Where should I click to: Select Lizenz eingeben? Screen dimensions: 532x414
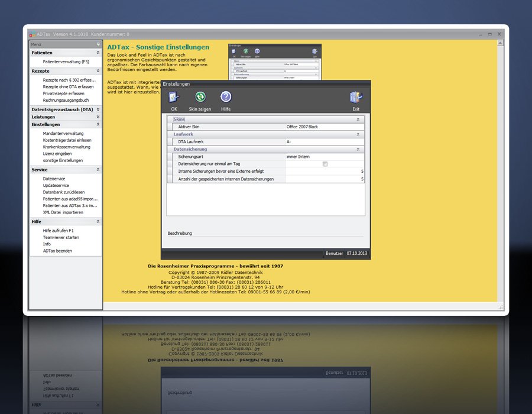57,154
